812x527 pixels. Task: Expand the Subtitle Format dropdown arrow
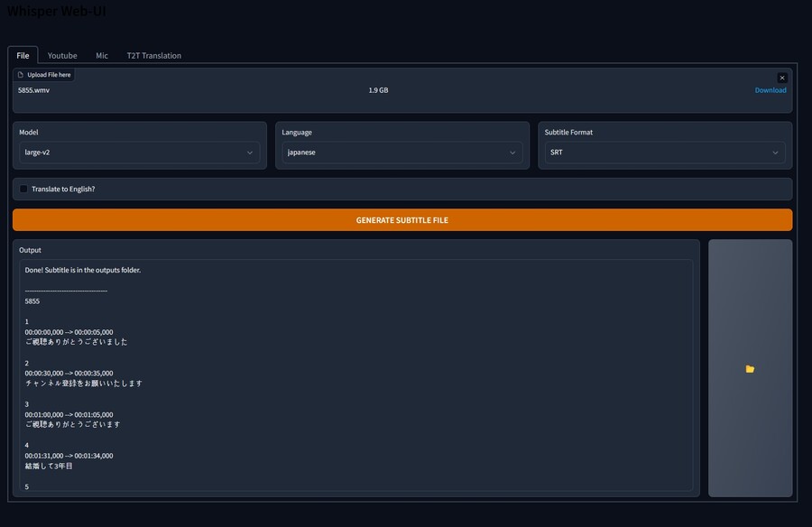775,153
